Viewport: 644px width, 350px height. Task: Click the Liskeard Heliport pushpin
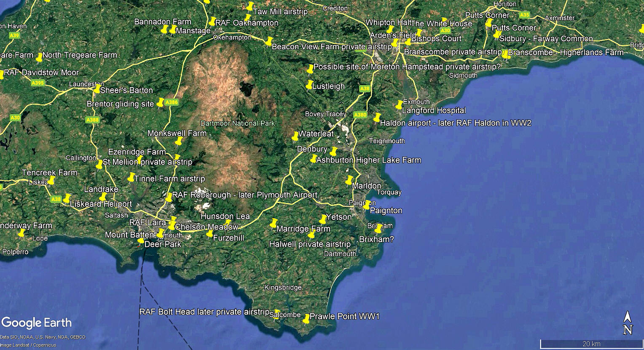[x=67, y=198]
